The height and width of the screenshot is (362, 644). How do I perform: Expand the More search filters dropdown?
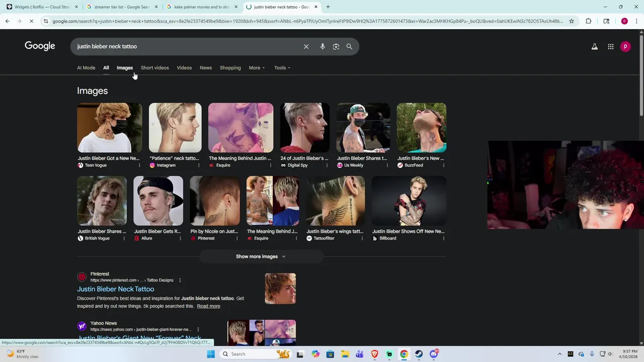[257, 68]
